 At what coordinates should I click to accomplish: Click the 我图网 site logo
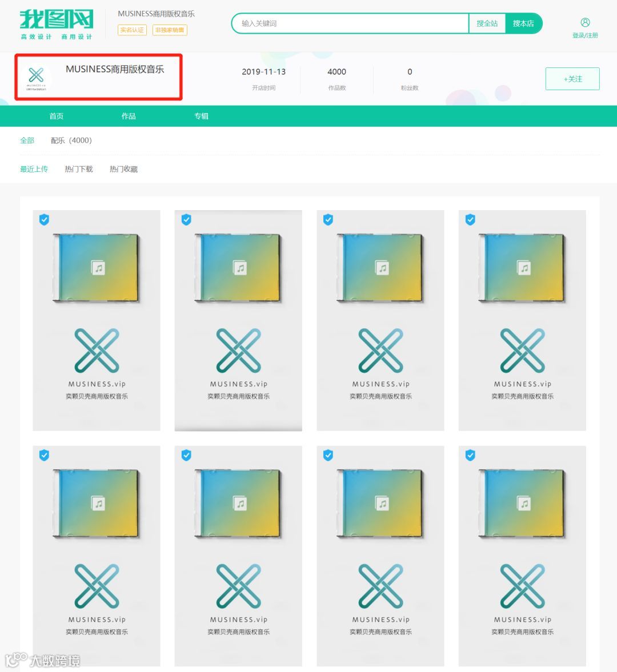57,24
